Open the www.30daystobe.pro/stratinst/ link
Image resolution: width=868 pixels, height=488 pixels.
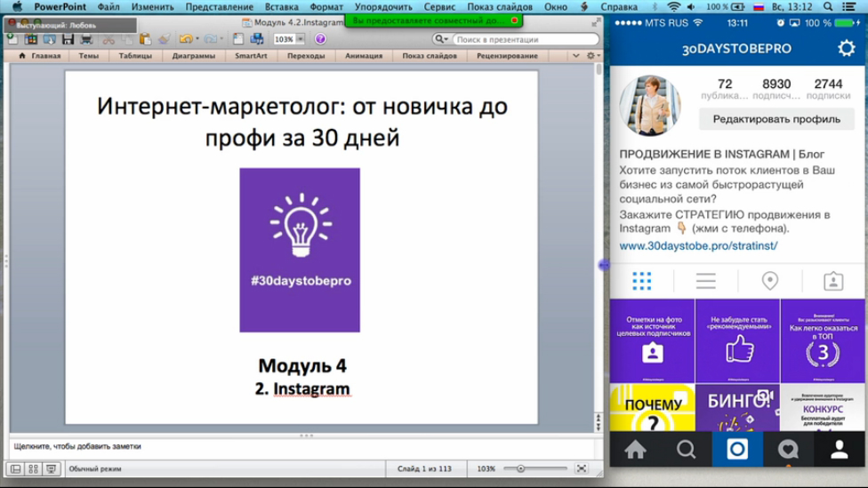[x=698, y=245]
